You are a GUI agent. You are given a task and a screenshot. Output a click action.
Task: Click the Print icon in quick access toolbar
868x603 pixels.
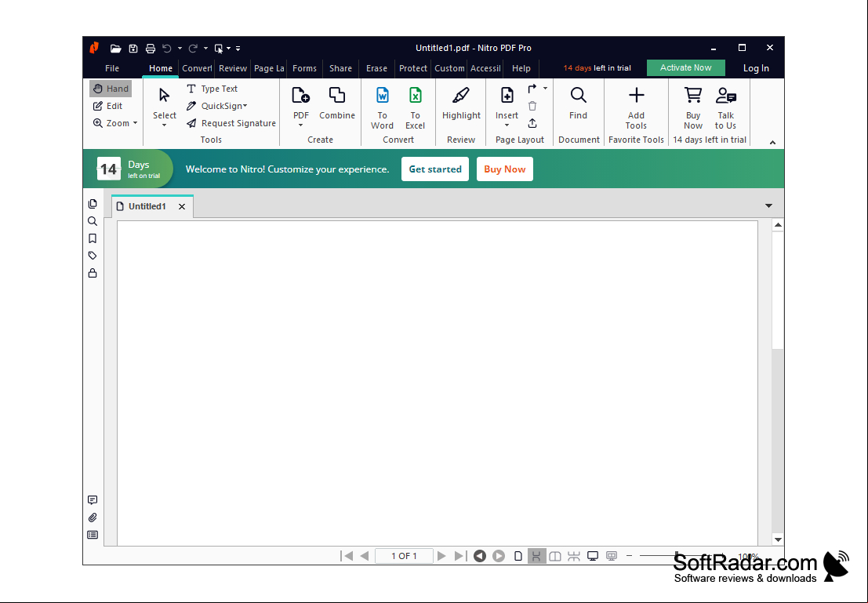coord(150,48)
